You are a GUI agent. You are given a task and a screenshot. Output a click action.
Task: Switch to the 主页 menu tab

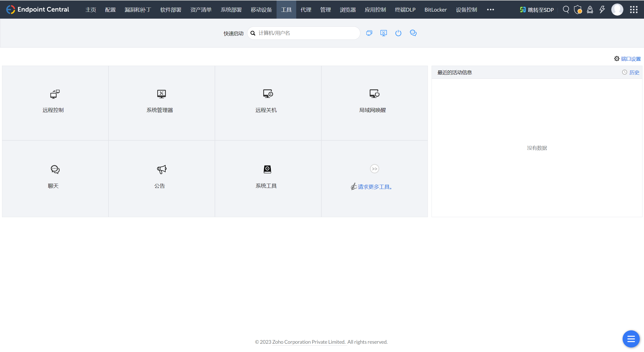(90, 10)
